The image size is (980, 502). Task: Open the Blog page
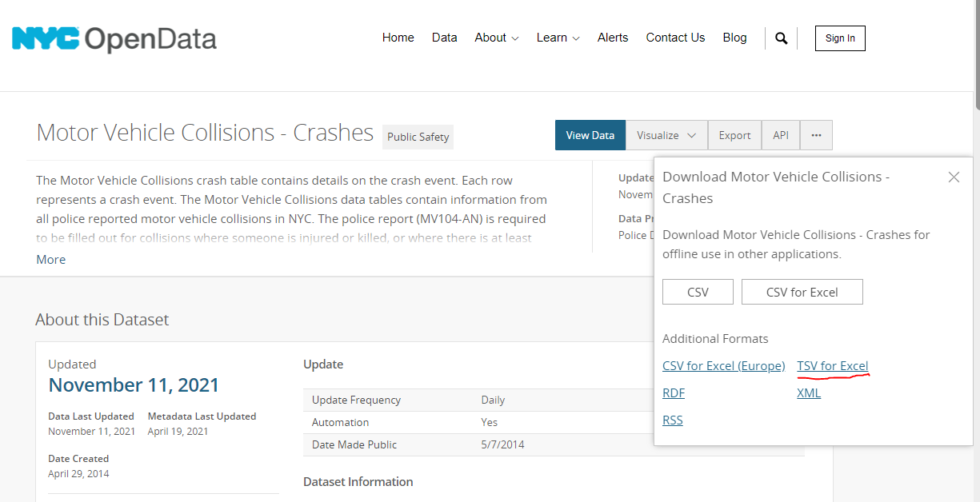click(734, 38)
